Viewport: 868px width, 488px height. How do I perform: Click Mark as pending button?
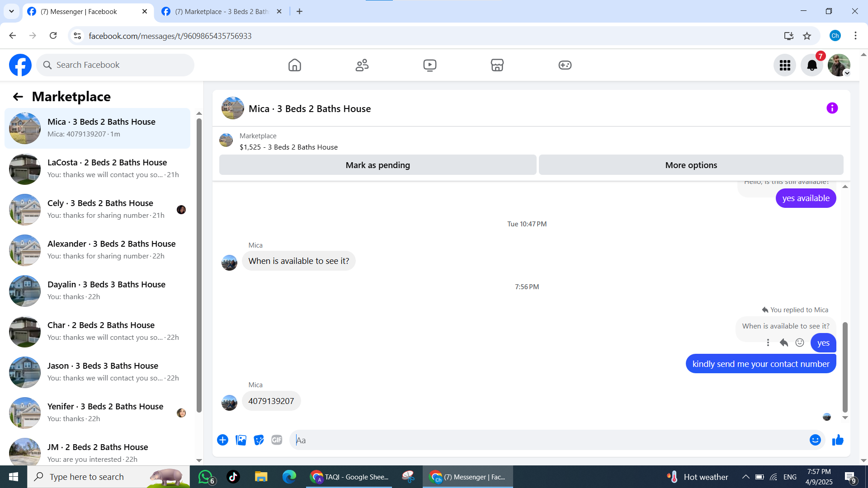pos(378,165)
